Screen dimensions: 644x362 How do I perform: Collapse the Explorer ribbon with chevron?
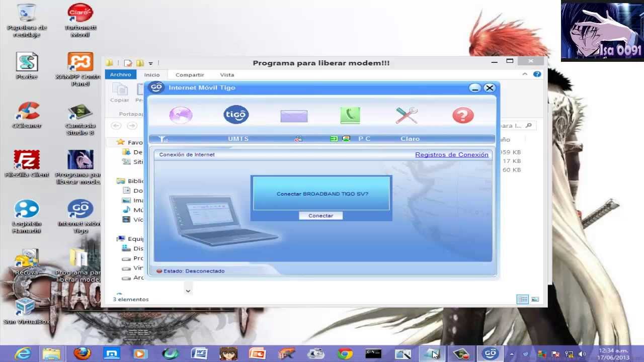coord(525,74)
